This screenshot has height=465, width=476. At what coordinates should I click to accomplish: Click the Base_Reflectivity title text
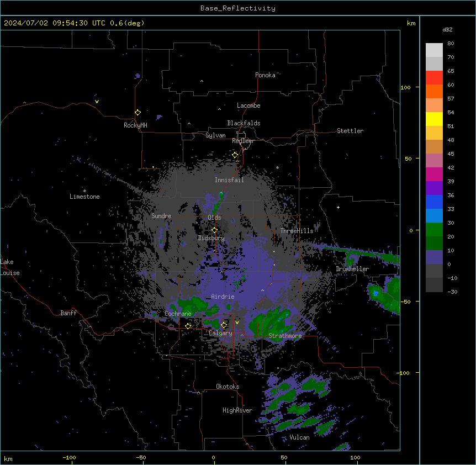[238, 8]
